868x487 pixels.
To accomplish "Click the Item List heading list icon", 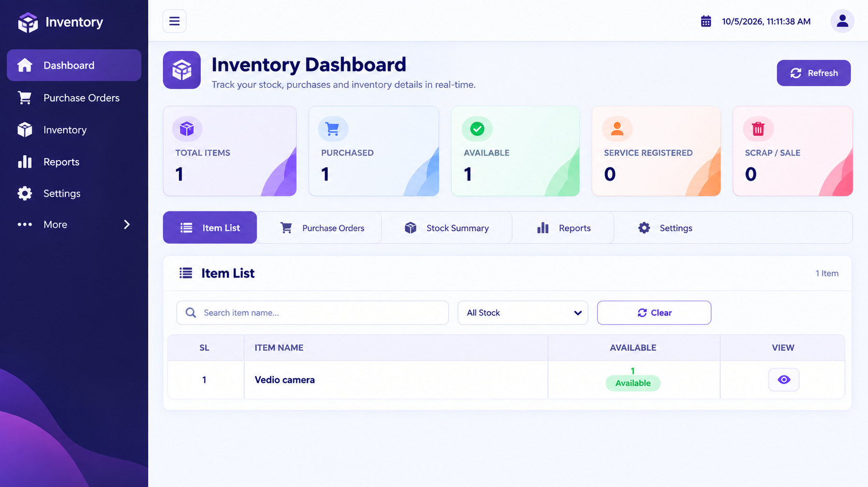I will point(186,273).
